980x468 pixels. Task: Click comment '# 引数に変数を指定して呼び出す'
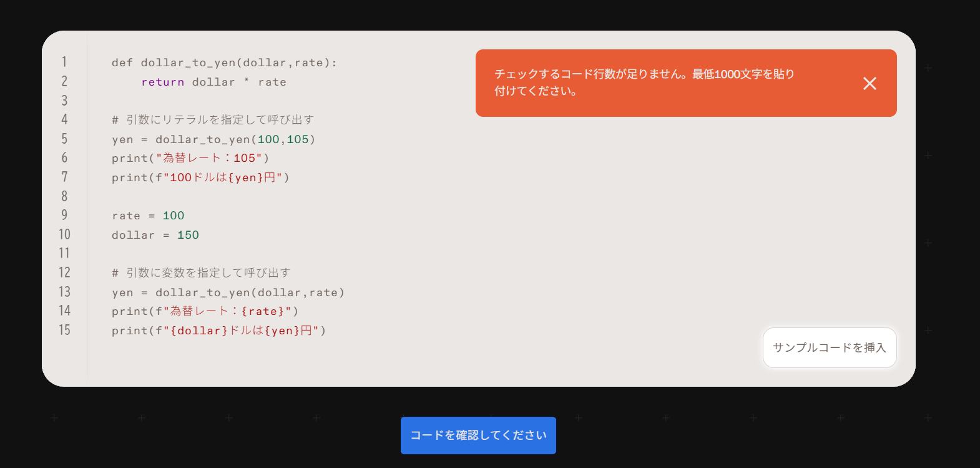coord(201,273)
